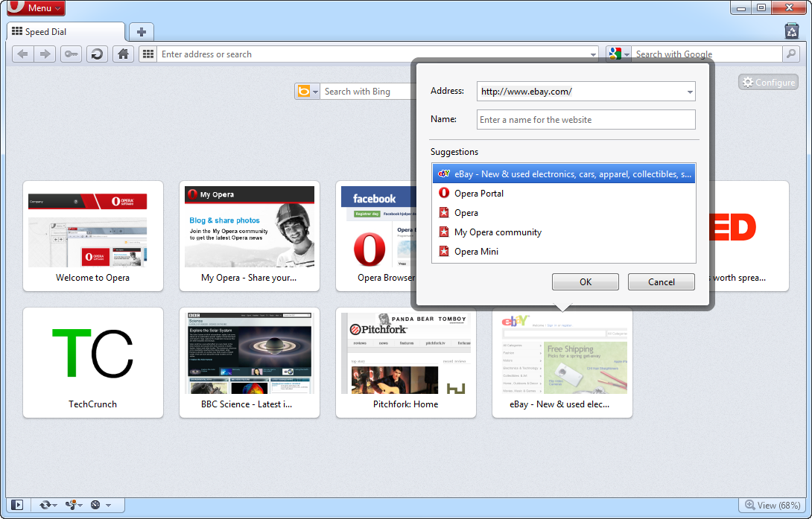Open the 'Welcome to Opera' speed dial
Viewport: 812px width, 519px height.
[x=92, y=236]
